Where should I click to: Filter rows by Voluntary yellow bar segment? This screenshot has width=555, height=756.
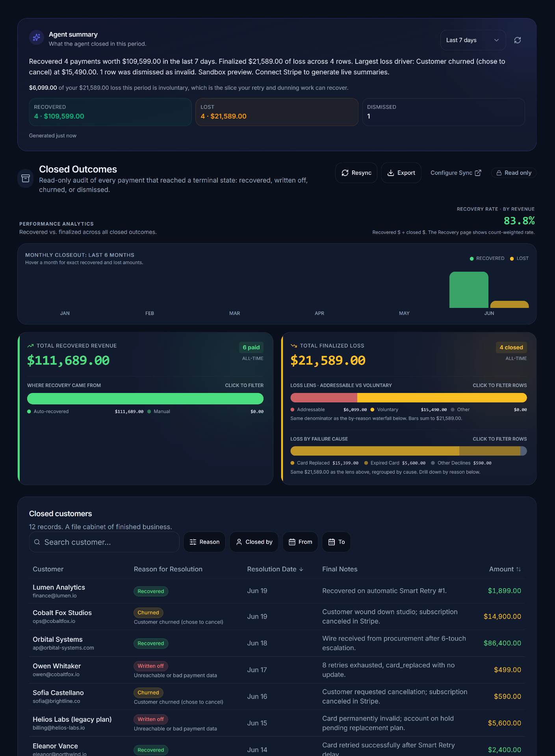[442, 398]
